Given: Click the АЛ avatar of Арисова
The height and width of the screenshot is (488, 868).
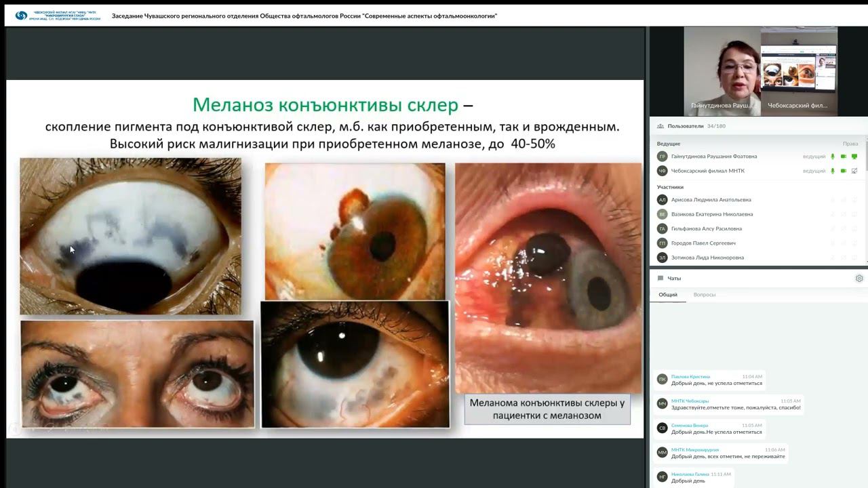Looking at the screenshot, I should pyautogui.click(x=663, y=200).
